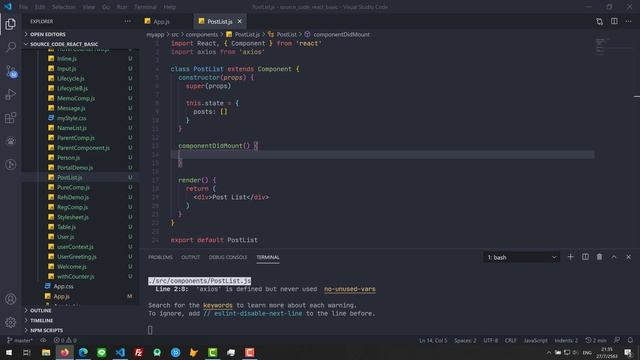Click the terminal prompt cursor

150,330
